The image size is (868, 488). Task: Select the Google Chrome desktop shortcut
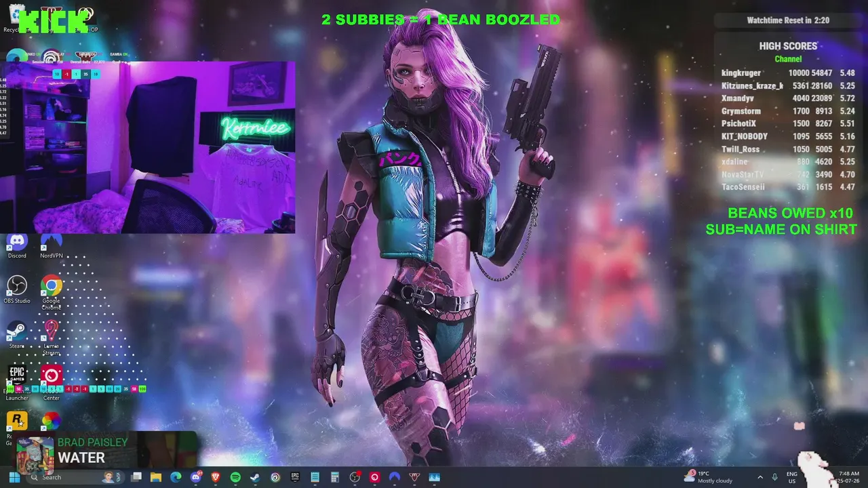[x=52, y=293]
